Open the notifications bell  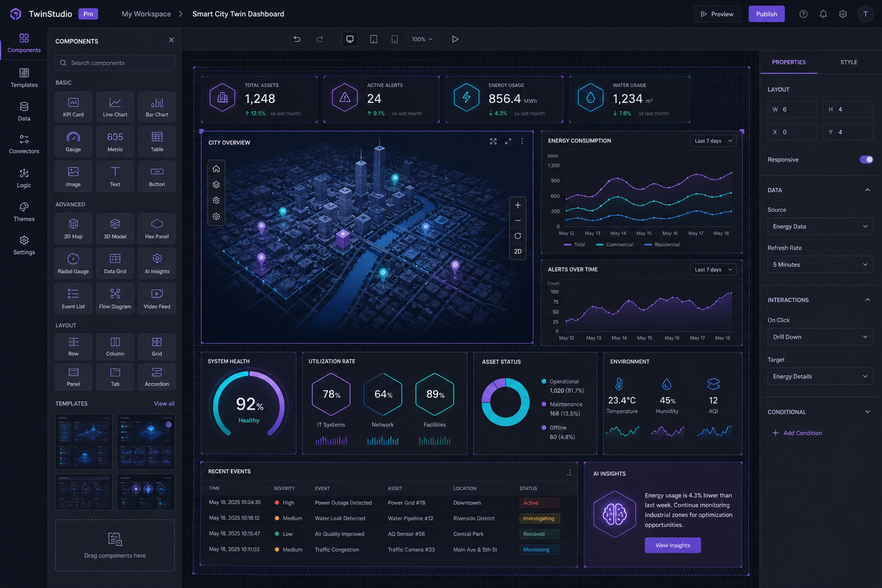click(x=823, y=14)
